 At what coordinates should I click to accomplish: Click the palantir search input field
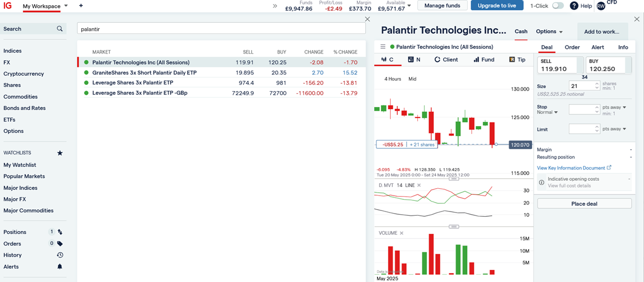[x=221, y=29]
